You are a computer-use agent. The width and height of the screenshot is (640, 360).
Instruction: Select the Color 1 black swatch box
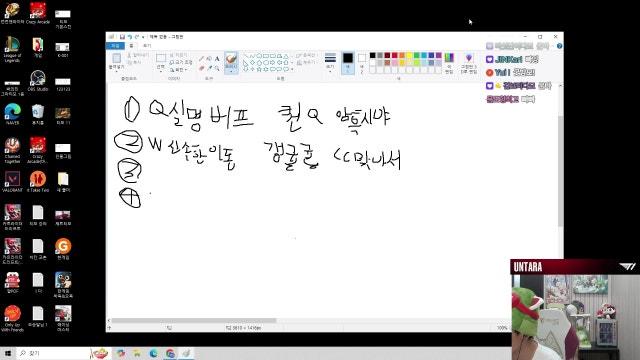[348, 62]
